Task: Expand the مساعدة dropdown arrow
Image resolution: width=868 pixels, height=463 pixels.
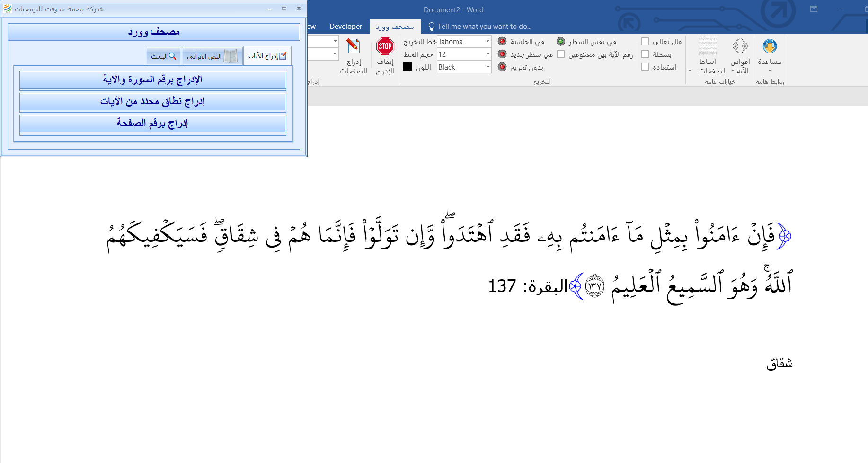Action: 770,71
